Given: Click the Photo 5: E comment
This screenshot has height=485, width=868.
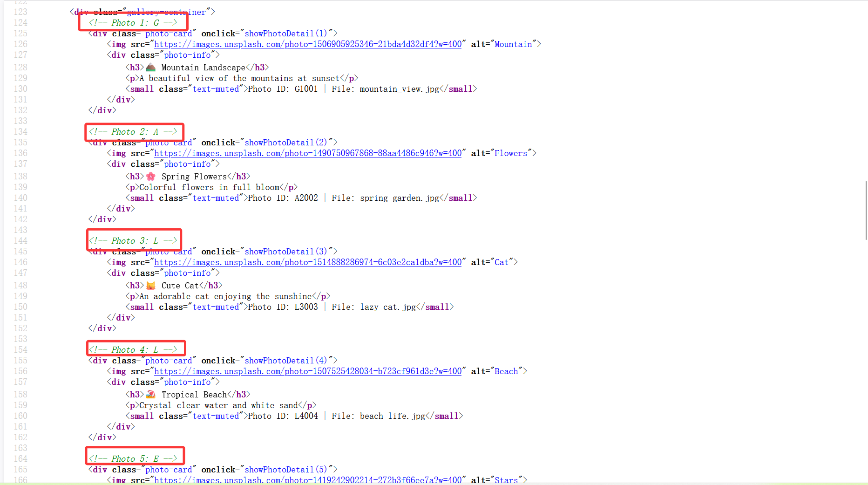Looking at the screenshot, I should (x=133, y=459).
